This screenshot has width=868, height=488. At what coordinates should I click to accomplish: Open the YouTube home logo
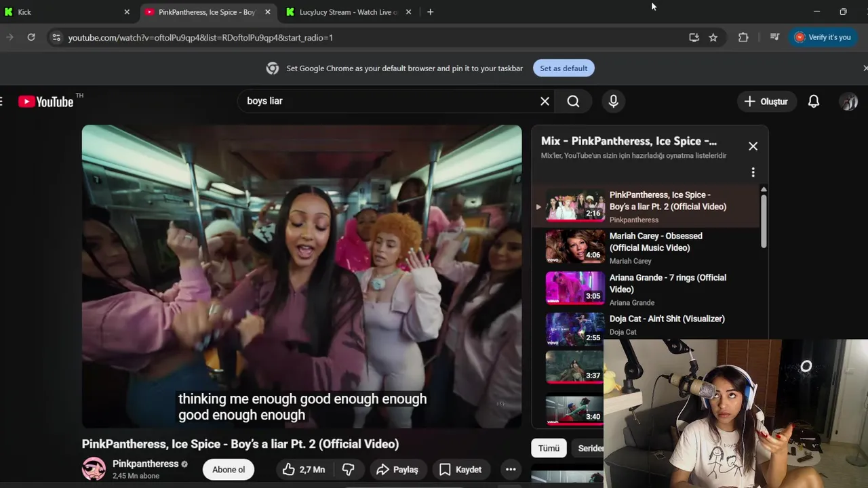(45, 102)
